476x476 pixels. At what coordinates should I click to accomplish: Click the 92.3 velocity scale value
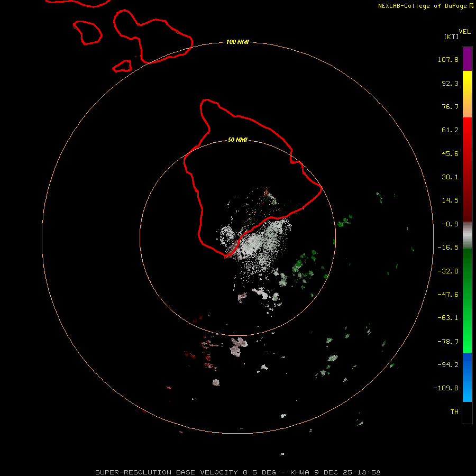[x=450, y=83]
